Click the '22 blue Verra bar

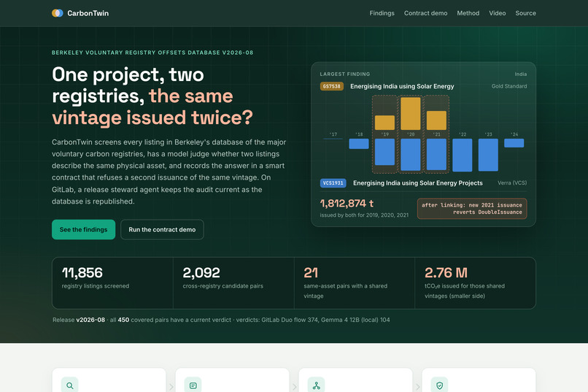[463, 155]
